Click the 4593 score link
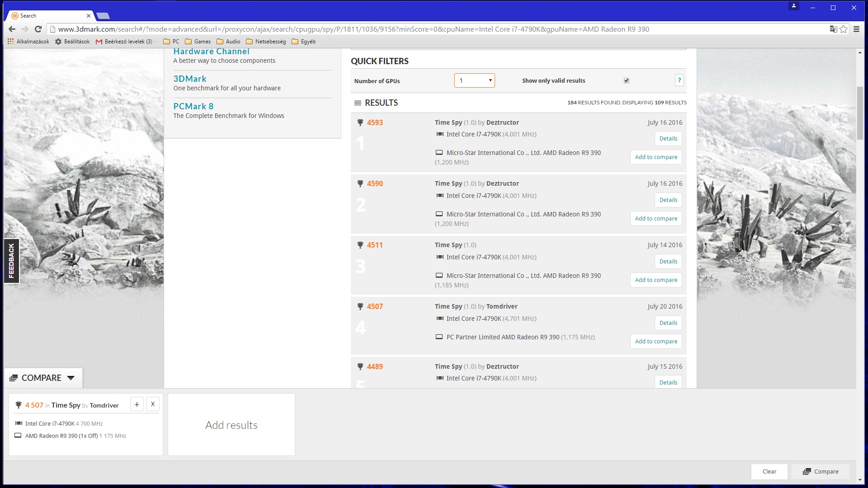This screenshot has height=488, width=868. coord(375,122)
